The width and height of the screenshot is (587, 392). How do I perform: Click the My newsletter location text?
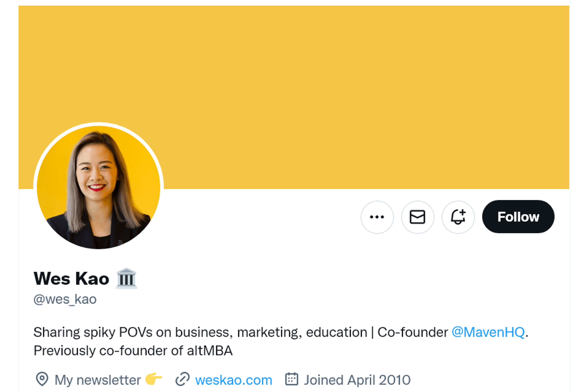(98, 380)
